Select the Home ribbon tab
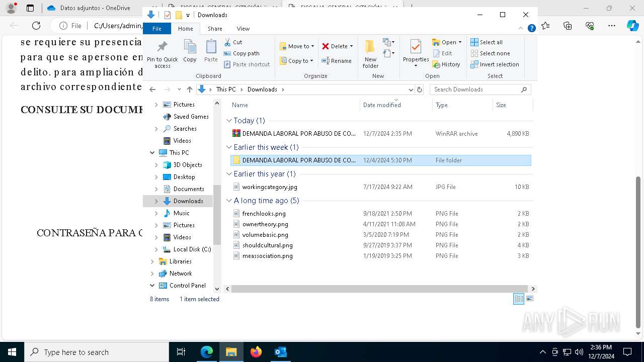The width and height of the screenshot is (644, 362). coord(185,29)
